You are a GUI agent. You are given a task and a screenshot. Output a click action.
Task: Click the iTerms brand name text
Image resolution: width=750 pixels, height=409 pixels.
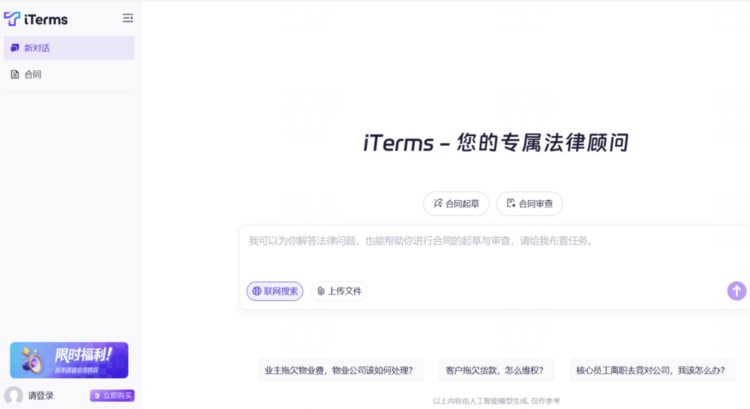point(44,18)
